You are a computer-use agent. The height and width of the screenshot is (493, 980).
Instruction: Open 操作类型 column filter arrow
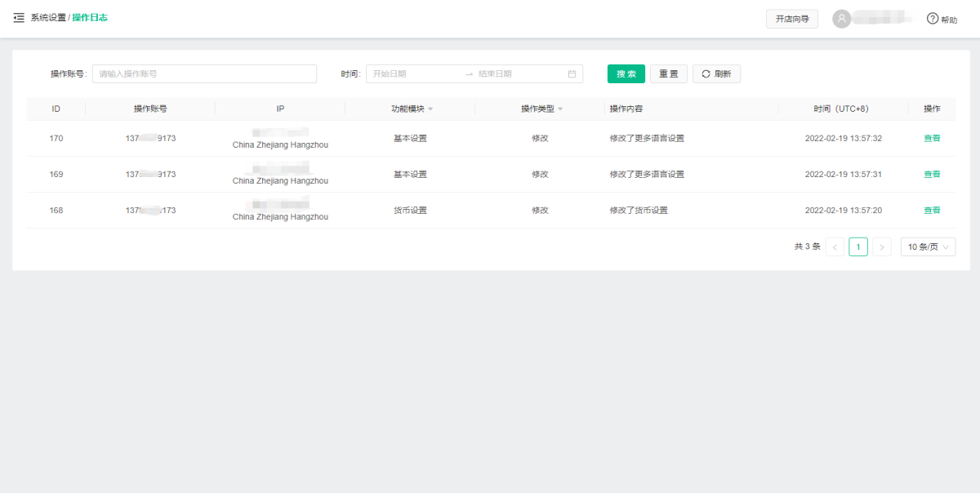tap(560, 109)
